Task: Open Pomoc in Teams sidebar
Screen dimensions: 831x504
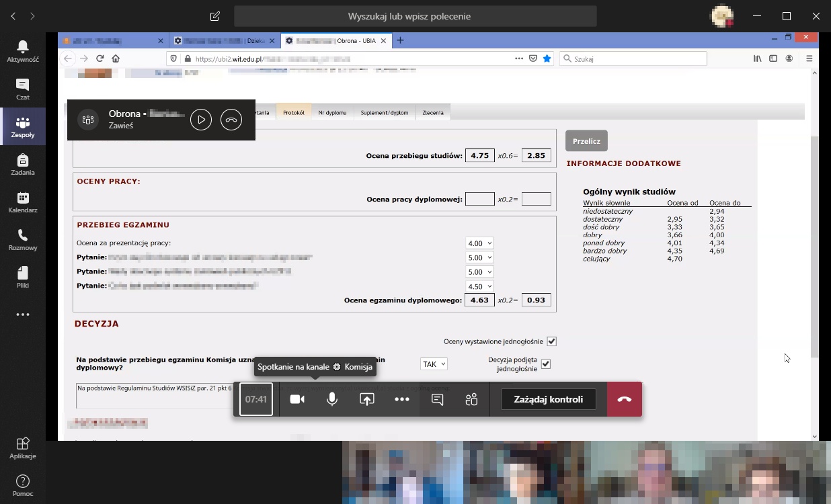Action: tap(23, 485)
